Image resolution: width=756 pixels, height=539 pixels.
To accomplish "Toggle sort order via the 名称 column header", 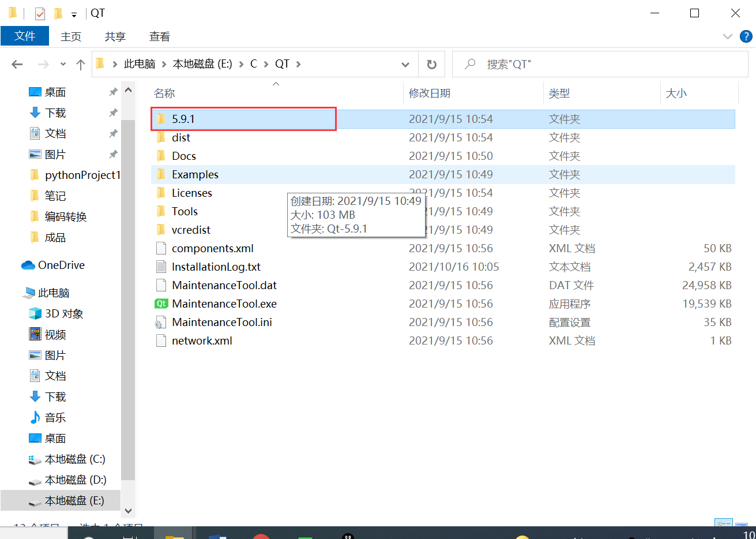I will coord(164,93).
